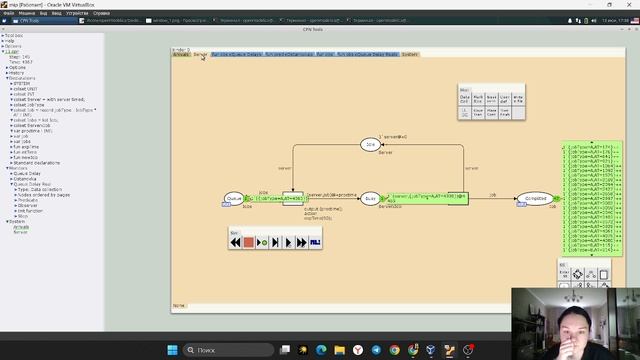The height and width of the screenshot is (360, 640).
Task: Expand the Observer function entry
Action: pos(16,205)
